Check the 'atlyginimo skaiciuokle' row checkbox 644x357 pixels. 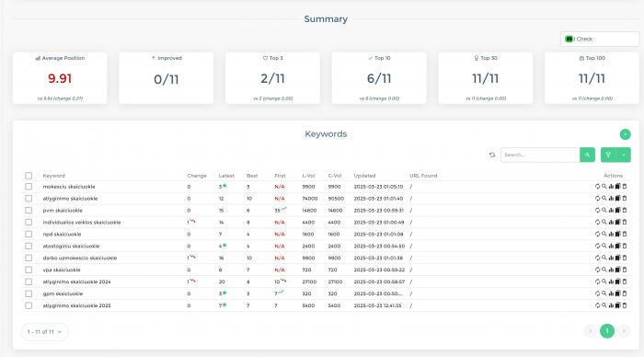pos(29,199)
